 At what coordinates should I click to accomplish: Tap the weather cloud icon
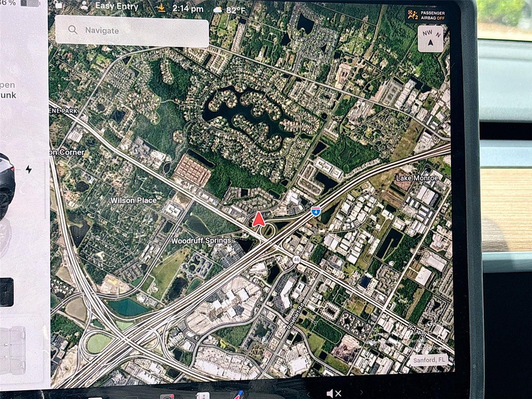(x=217, y=10)
